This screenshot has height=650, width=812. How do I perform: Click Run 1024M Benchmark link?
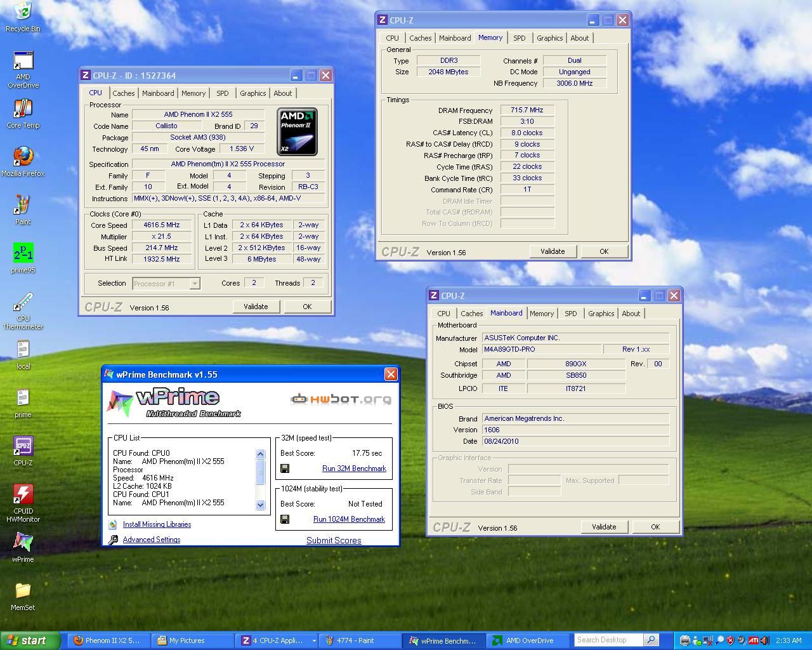tap(349, 519)
